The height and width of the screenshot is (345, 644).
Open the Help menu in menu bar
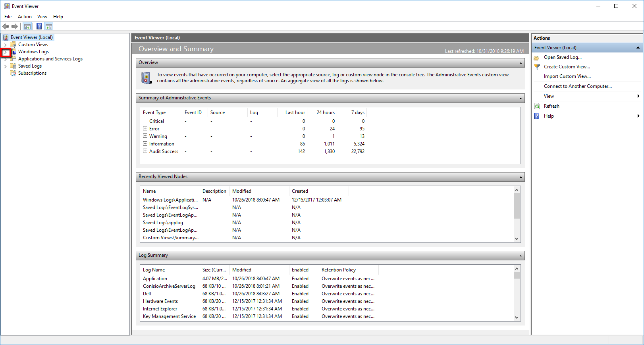58,17
